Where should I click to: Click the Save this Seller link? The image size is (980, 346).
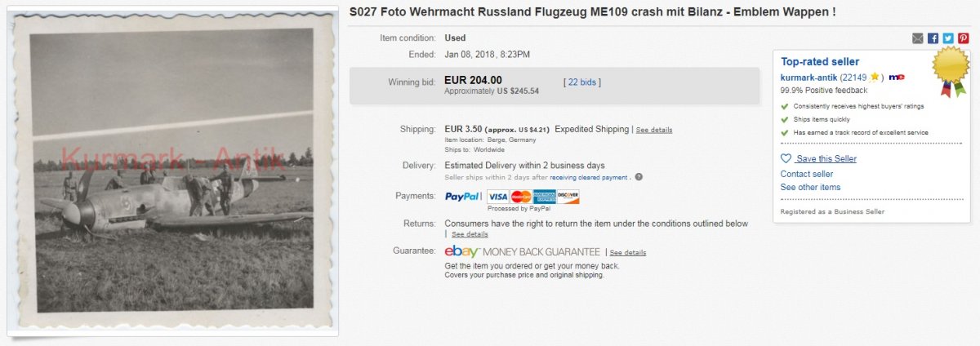[x=826, y=159]
